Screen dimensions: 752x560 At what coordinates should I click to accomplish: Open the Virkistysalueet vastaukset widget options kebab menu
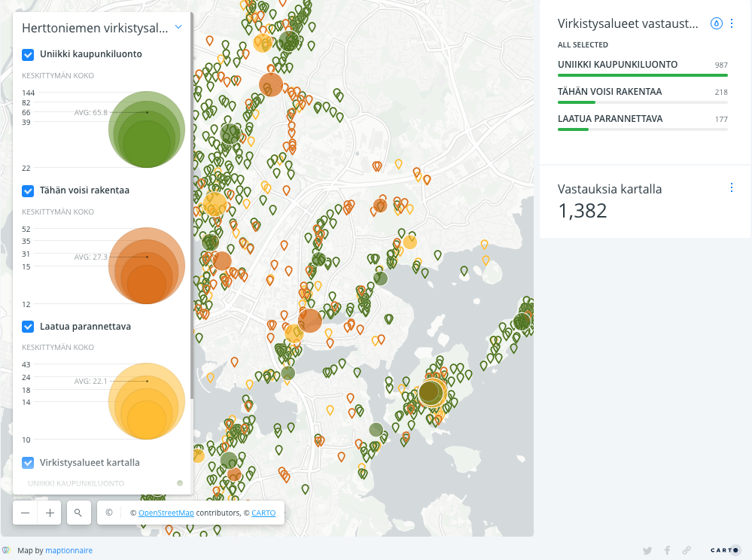(732, 23)
